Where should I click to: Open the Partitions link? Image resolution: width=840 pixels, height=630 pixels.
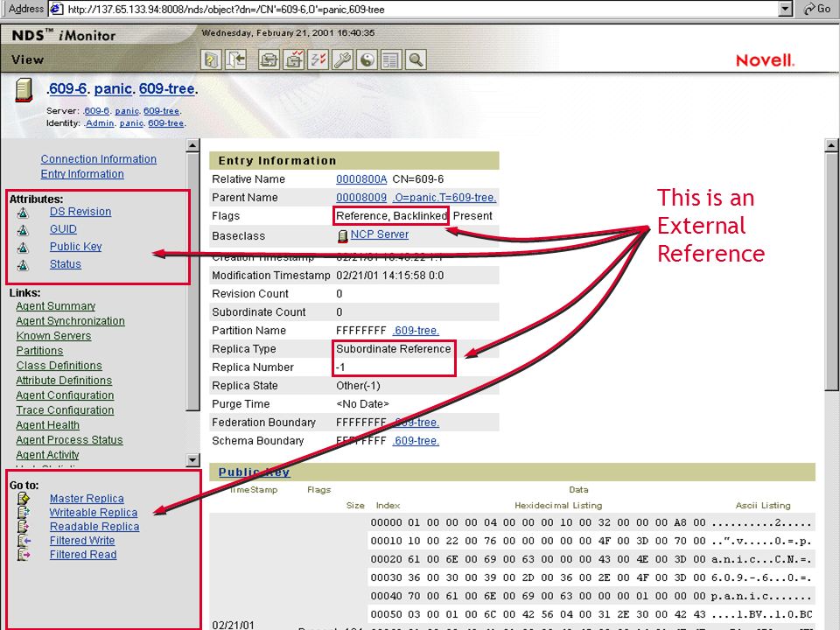39,351
